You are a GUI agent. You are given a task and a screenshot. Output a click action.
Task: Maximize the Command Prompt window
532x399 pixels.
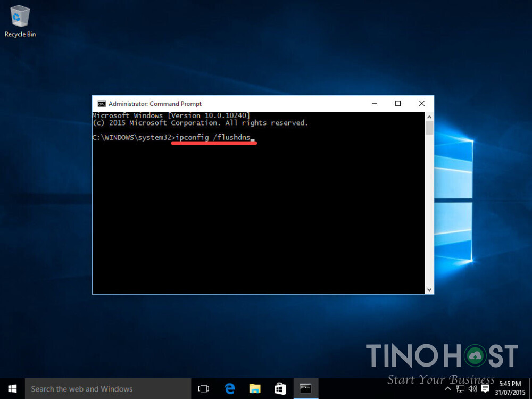pyautogui.click(x=398, y=104)
